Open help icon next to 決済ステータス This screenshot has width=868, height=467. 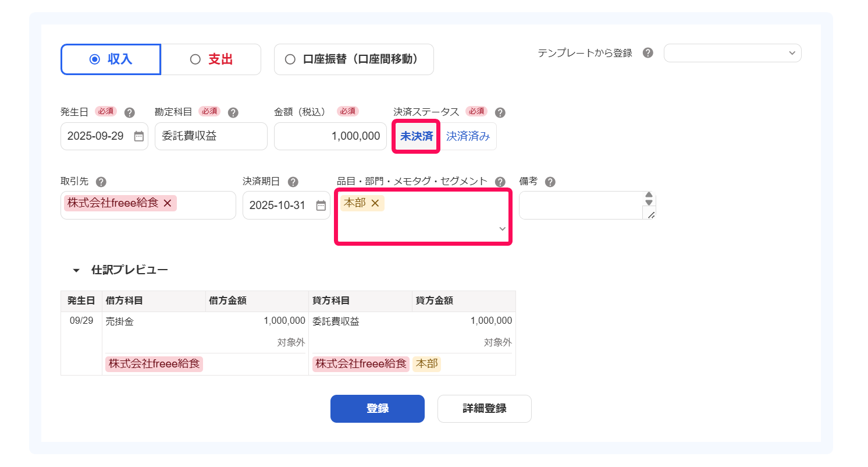(500, 112)
